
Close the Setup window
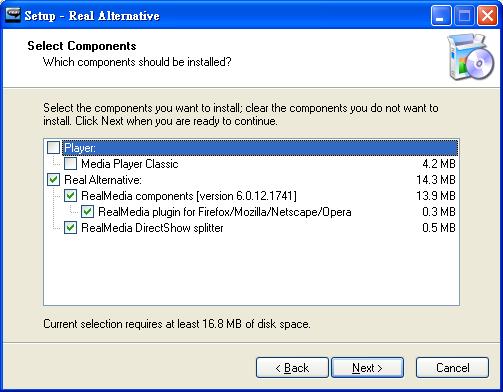pos(487,16)
